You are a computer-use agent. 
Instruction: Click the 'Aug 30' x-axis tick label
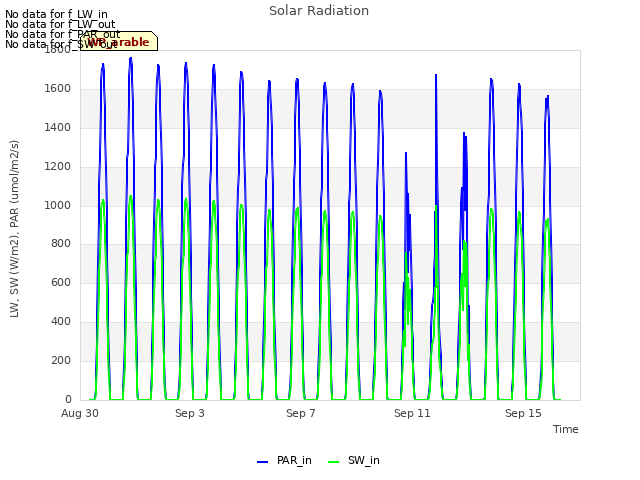[80, 413]
